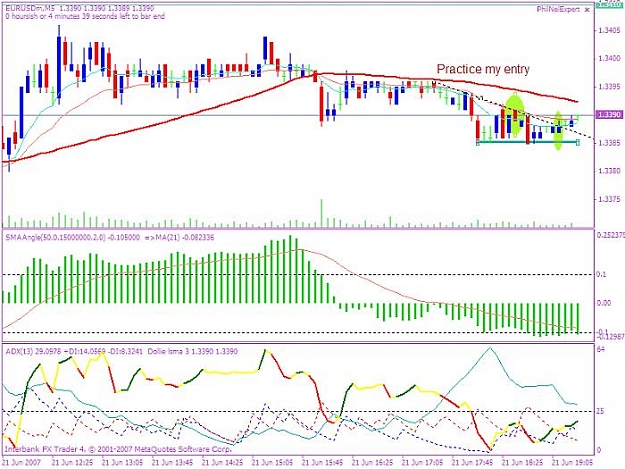Click the 21 Jun 12:25 time label
Image resolution: width=625 pixels, height=469 pixels.
[x=72, y=463]
